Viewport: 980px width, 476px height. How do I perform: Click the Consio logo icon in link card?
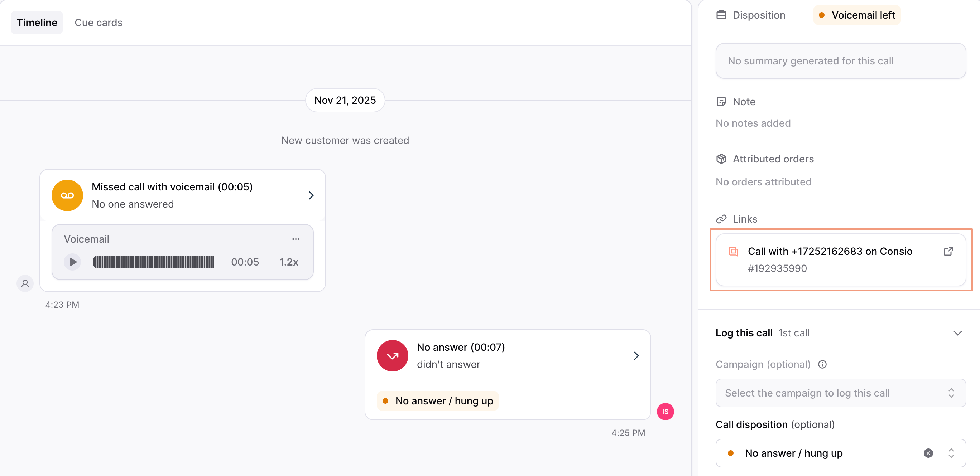point(733,251)
